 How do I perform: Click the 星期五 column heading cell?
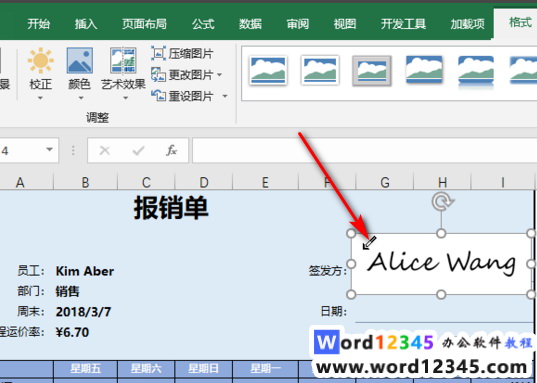coord(86,369)
